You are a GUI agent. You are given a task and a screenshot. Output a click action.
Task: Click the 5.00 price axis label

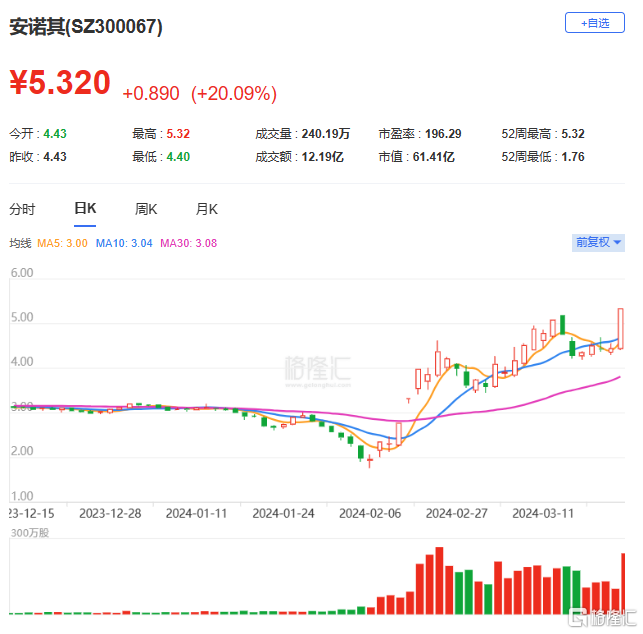[x=22, y=317]
